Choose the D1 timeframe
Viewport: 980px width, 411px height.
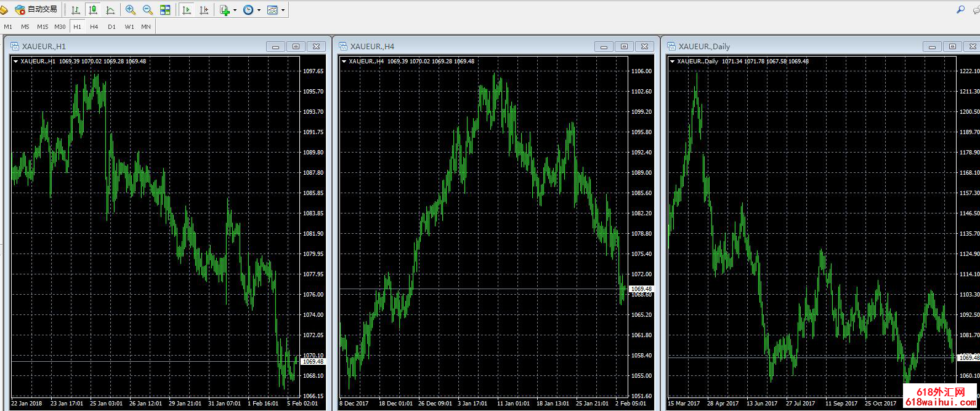[111, 26]
